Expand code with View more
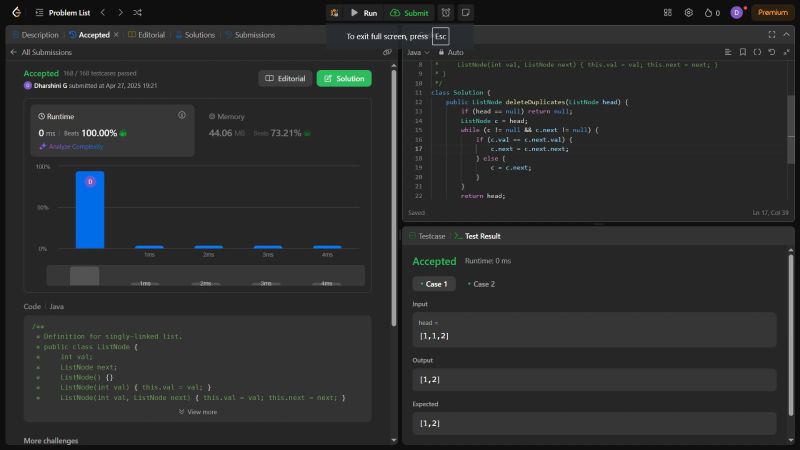 198,412
